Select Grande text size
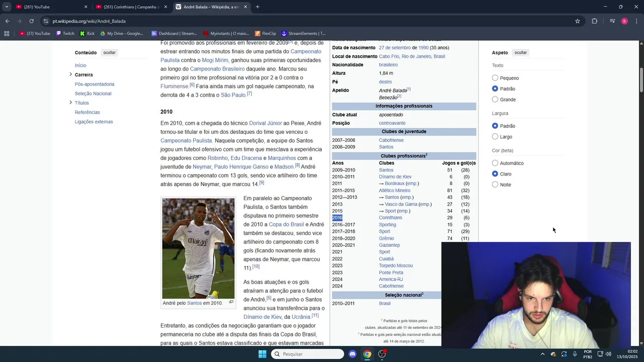Image resolution: width=644 pixels, height=362 pixels. [495, 99]
